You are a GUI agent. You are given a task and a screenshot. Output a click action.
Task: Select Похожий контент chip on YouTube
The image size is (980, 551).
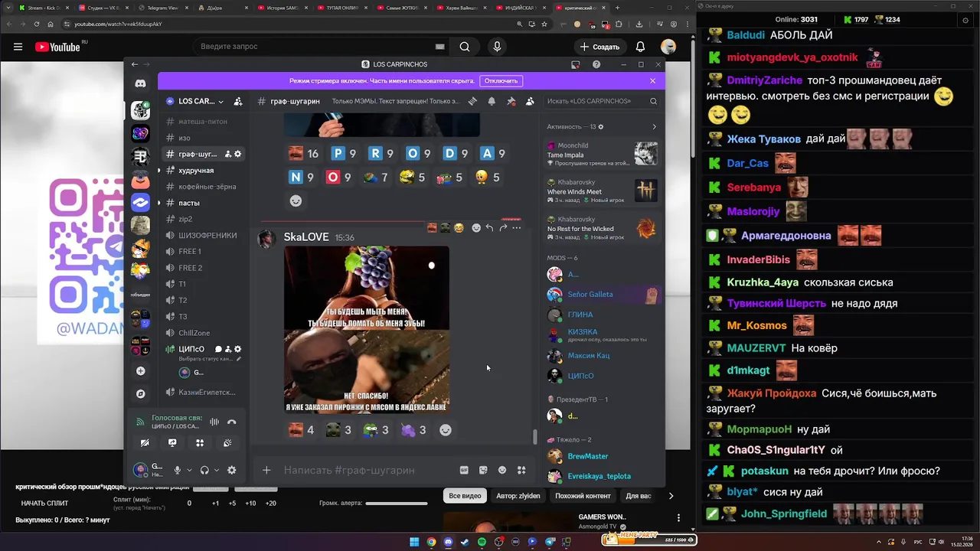coord(583,496)
